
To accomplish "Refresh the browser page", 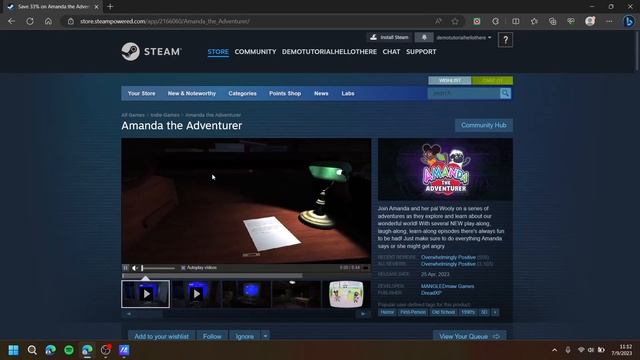I will [x=30, y=21].
